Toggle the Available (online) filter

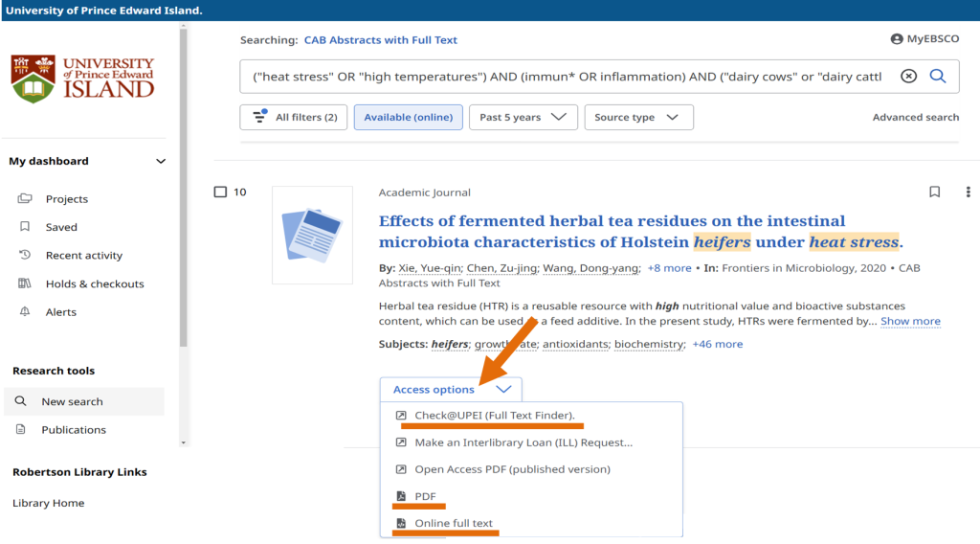click(x=408, y=118)
